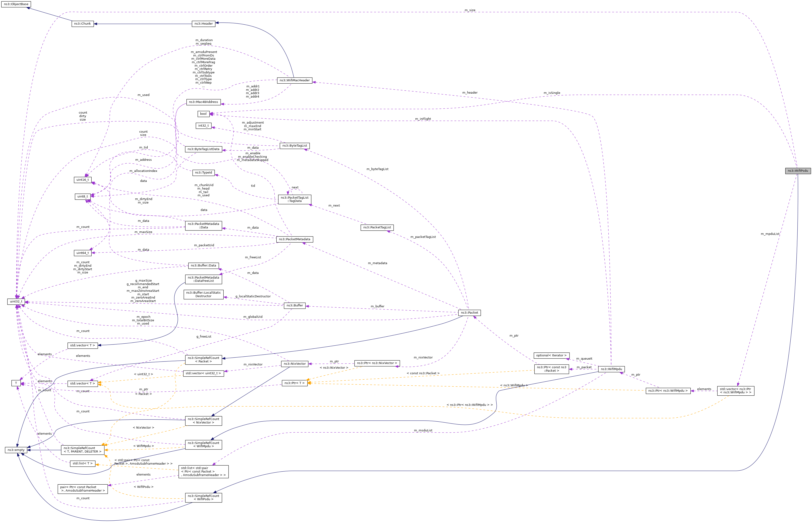Screen dimensions: 812x522
Task: Open ns3::PacketMetadata::DataFreeList node
Action: 203,279
